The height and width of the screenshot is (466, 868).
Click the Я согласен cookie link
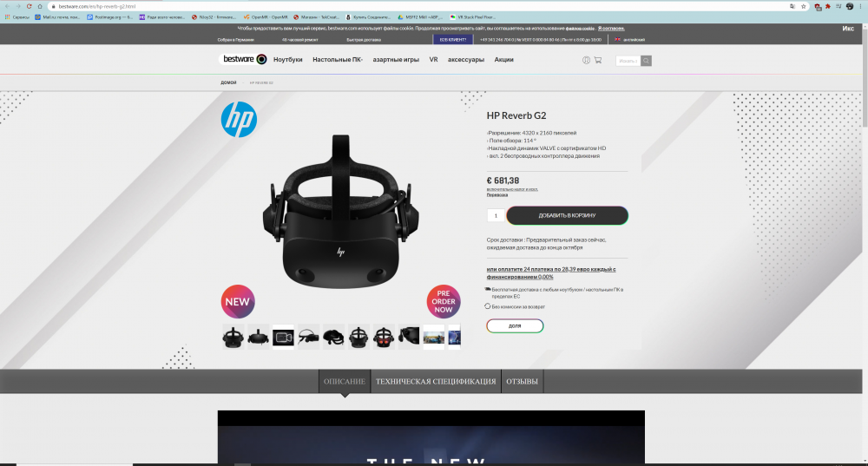click(x=611, y=29)
